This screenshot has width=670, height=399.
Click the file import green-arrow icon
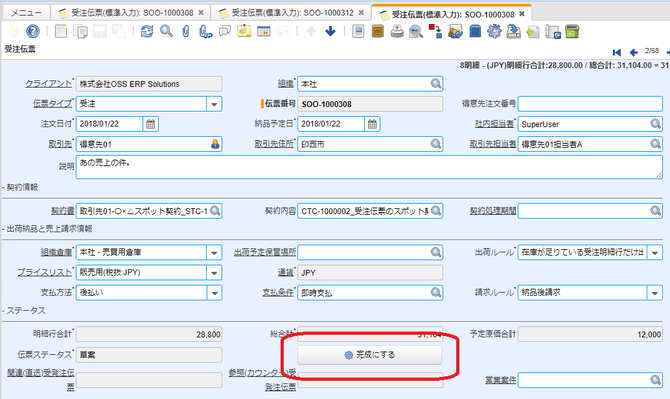pos(533,31)
